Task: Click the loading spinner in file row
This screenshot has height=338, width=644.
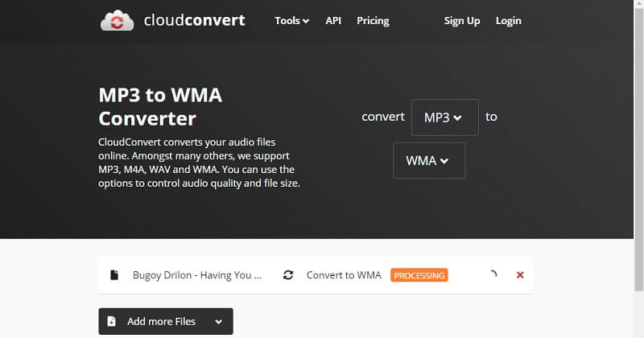Action: (x=493, y=275)
